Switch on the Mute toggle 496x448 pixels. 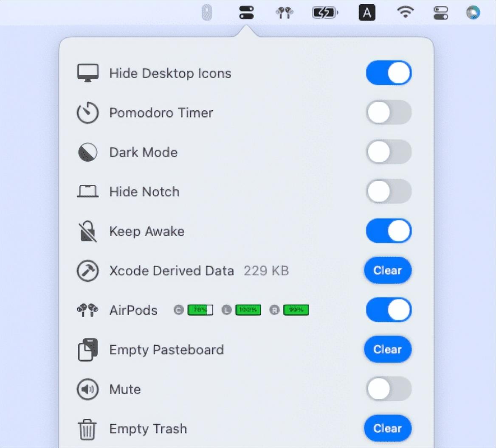pyautogui.click(x=389, y=389)
